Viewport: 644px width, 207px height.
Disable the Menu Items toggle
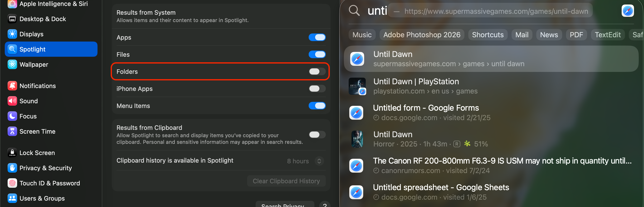tap(317, 106)
